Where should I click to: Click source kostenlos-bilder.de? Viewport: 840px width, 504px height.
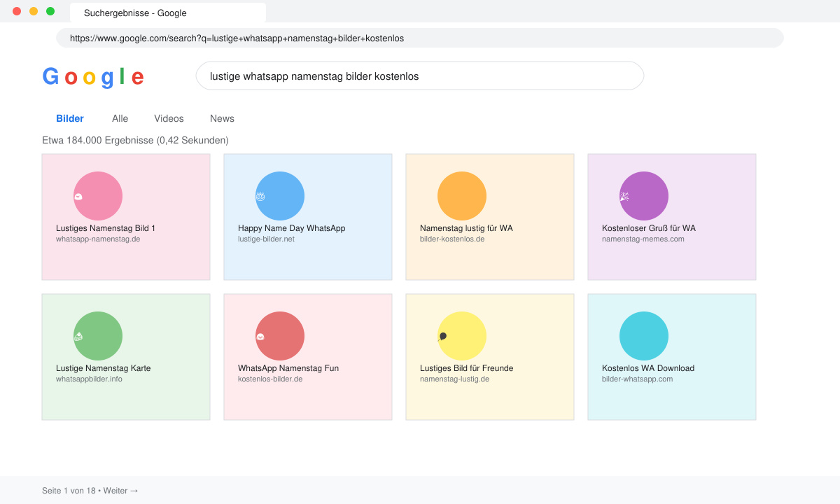pos(270,379)
